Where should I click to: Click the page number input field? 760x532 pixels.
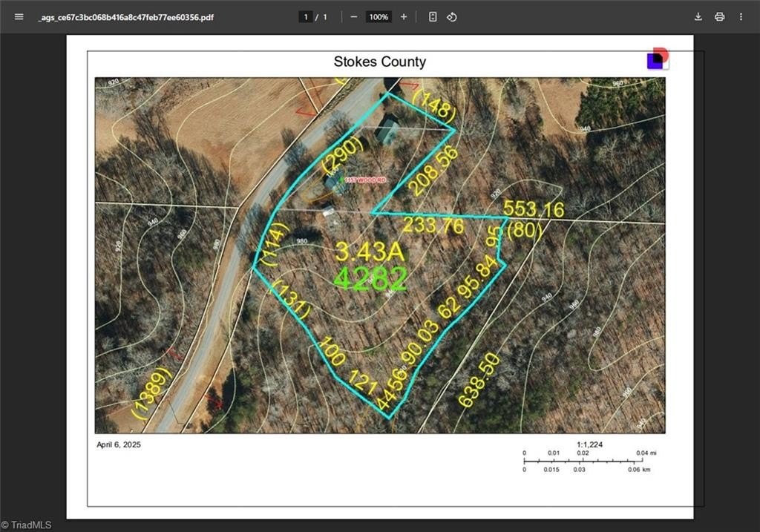[305, 16]
